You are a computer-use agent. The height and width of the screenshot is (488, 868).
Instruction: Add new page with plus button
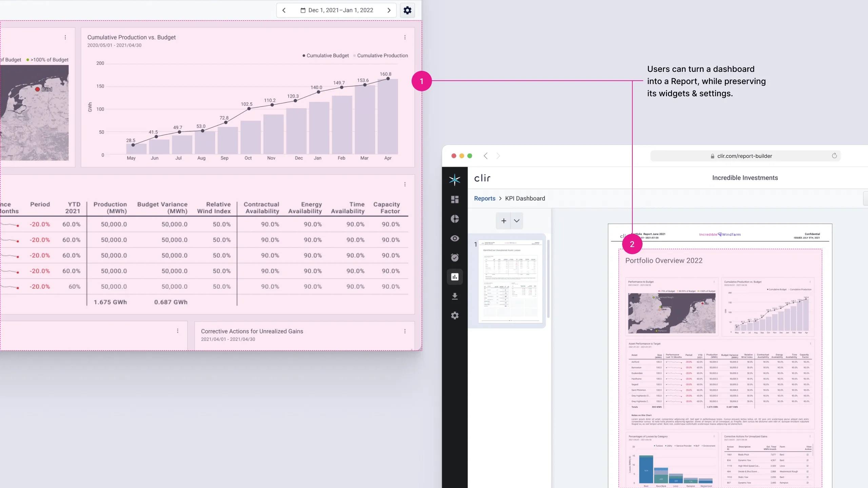[x=504, y=221]
